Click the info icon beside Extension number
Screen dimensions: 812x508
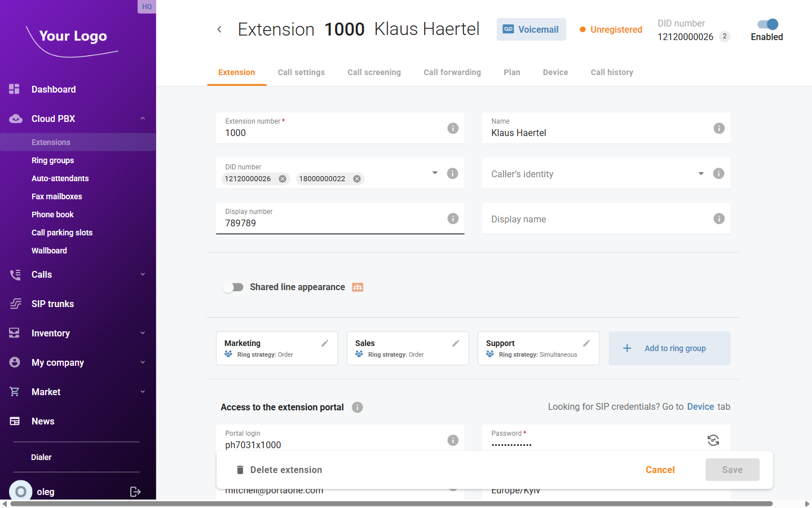(453, 128)
